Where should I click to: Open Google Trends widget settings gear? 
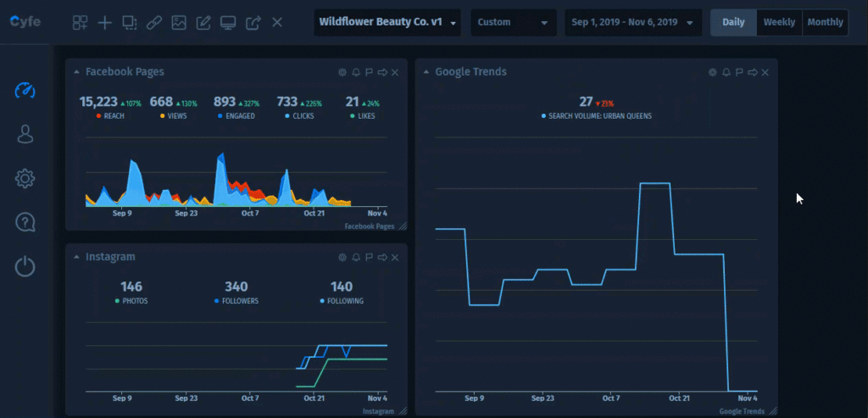point(712,73)
